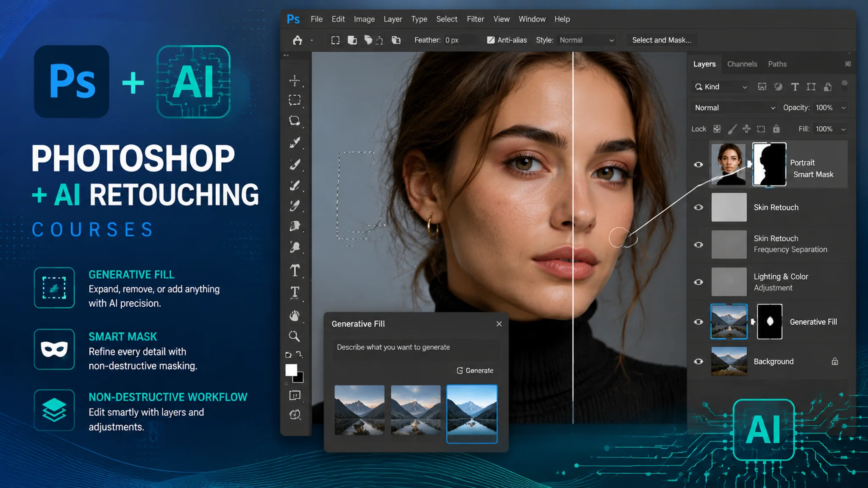Pick the Eyedropper tool
This screenshot has width=868, height=488.
coord(295,142)
